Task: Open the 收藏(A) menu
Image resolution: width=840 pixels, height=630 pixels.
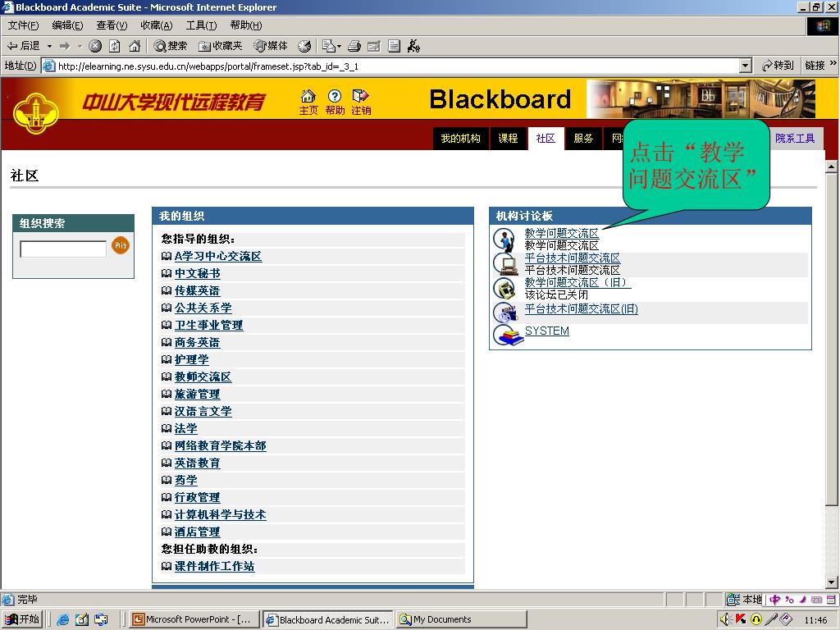Action: 157,25
